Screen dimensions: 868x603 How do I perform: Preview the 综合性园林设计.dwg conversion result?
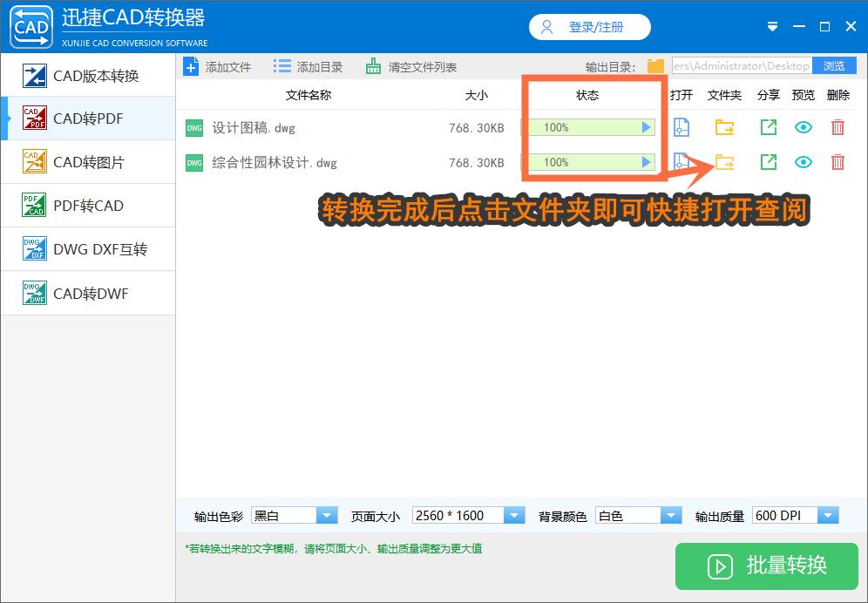[x=803, y=162]
